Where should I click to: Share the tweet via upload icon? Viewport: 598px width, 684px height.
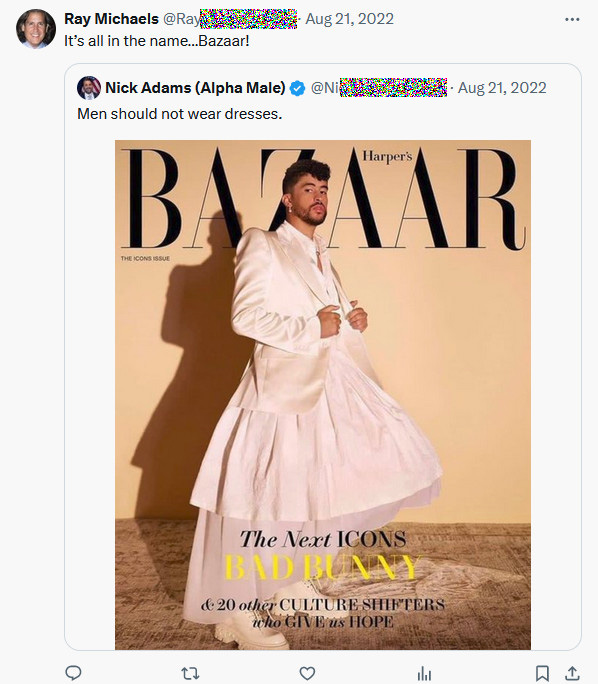pyautogui.click(x=573, y=673)
